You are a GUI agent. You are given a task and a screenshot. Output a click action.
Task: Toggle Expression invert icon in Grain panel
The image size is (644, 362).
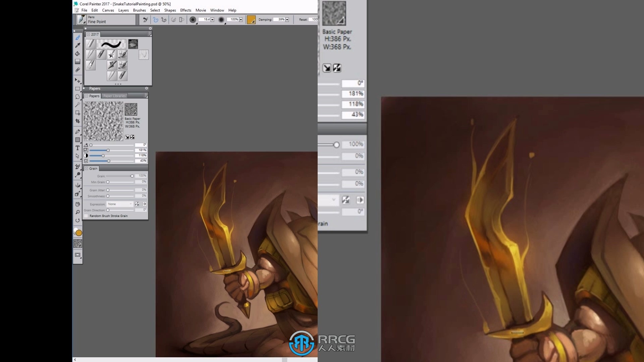[x=137, y=204]
